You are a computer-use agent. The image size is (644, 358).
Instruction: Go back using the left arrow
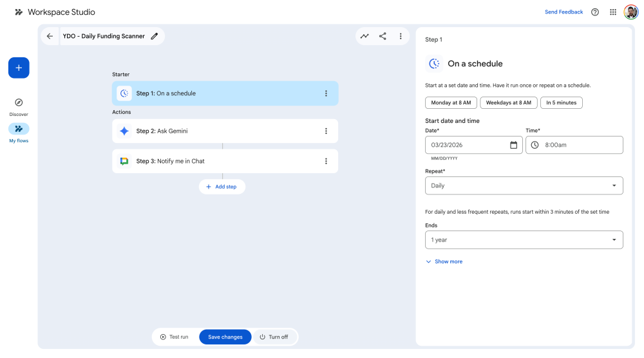50,36
